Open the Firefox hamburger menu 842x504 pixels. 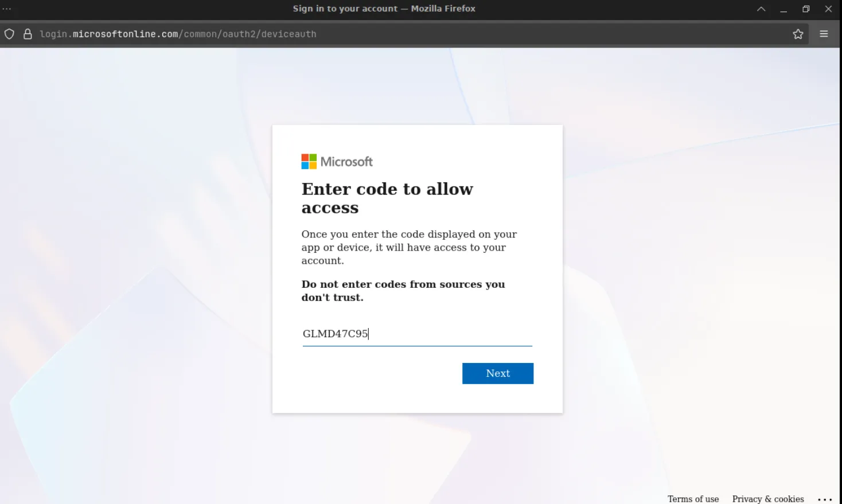tap(824, 34)
